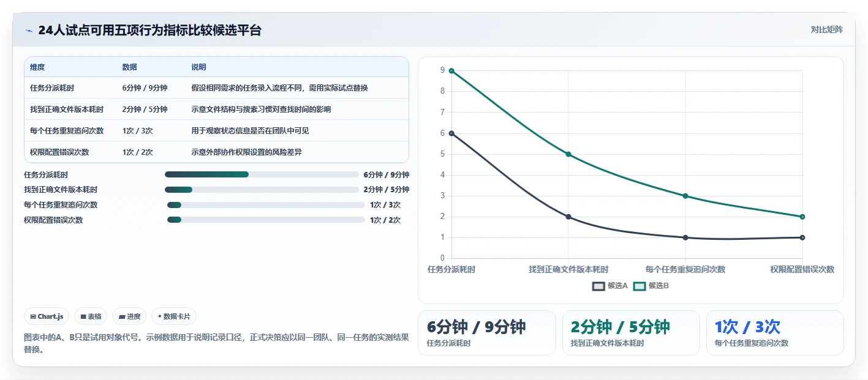The height and width of the screenshot is (380, 868).
Task: Select the 6分钟 / 9分钟 data card
Action: 487,333
